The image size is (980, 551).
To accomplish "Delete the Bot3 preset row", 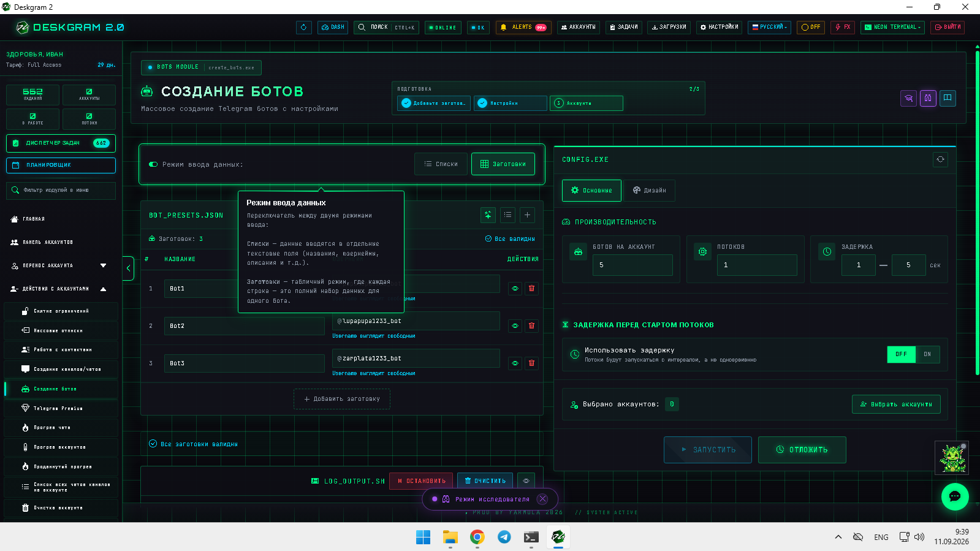I will [x=531, y=363].
